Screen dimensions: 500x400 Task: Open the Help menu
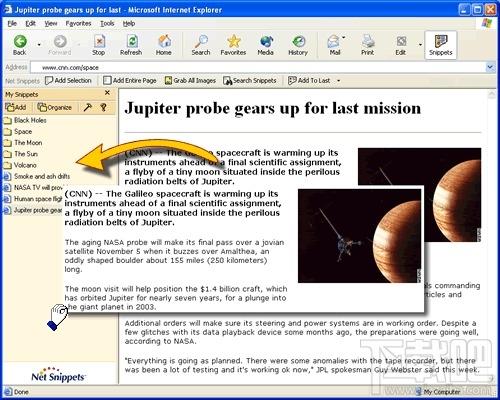coord(129,23)
